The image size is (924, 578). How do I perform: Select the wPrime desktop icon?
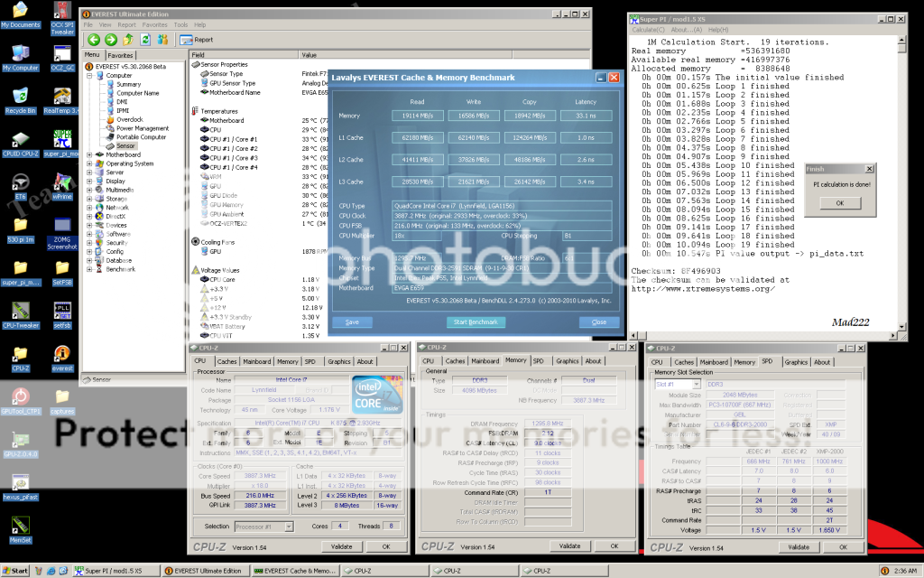(62, 183)
